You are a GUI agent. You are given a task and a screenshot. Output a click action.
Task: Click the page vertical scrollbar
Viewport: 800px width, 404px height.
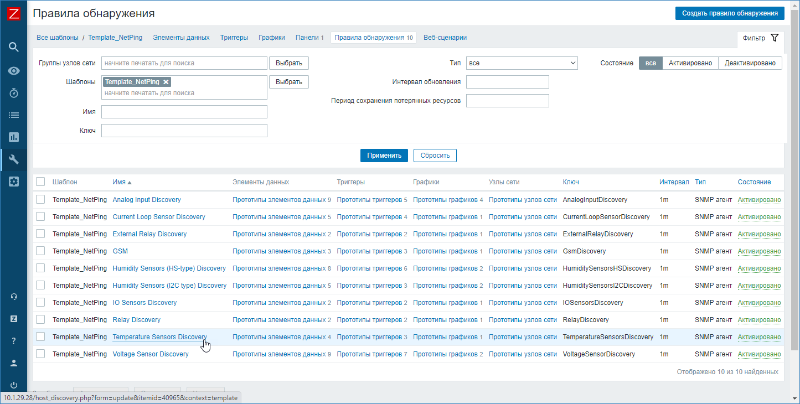click(x=794, y=179)
